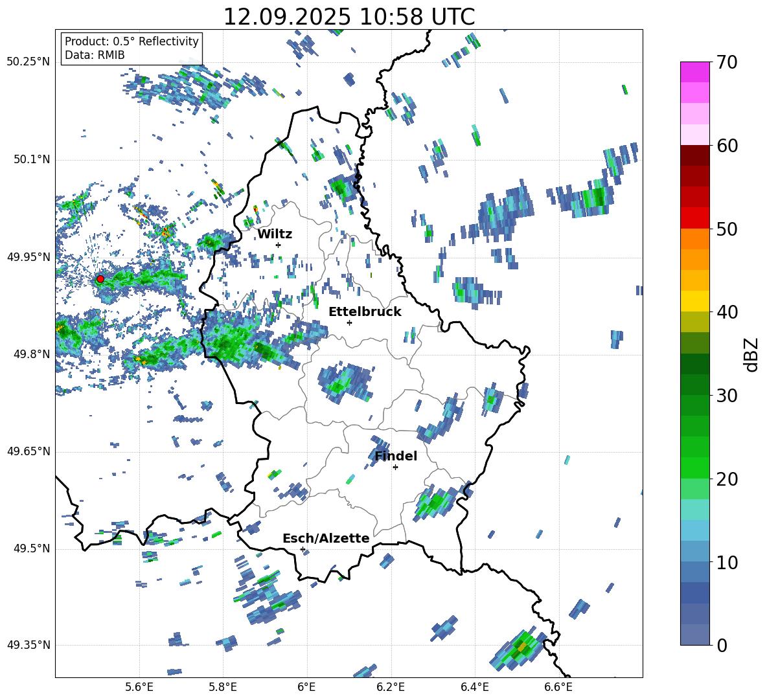
Task: Click the 70 tick on colorbar
Action: (x=727, y=62)
